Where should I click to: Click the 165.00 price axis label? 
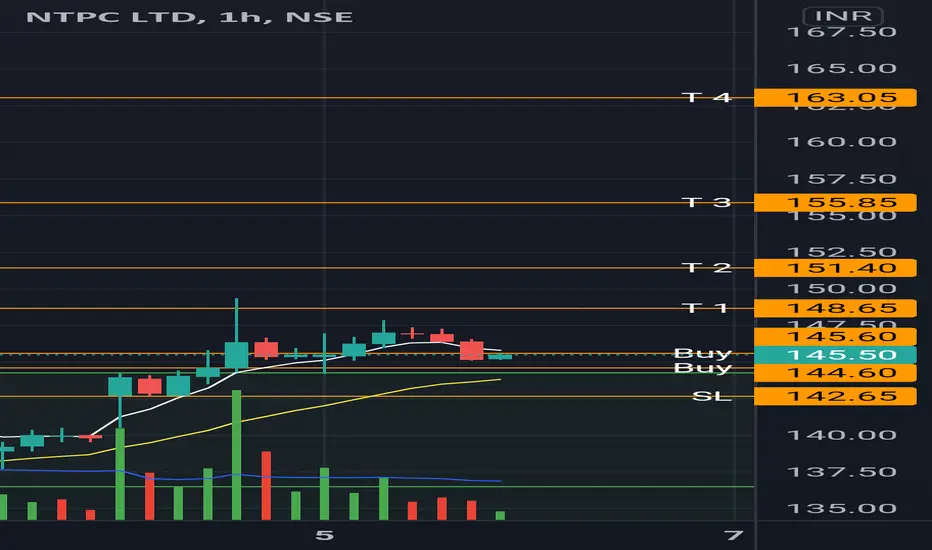click(842, 68)
